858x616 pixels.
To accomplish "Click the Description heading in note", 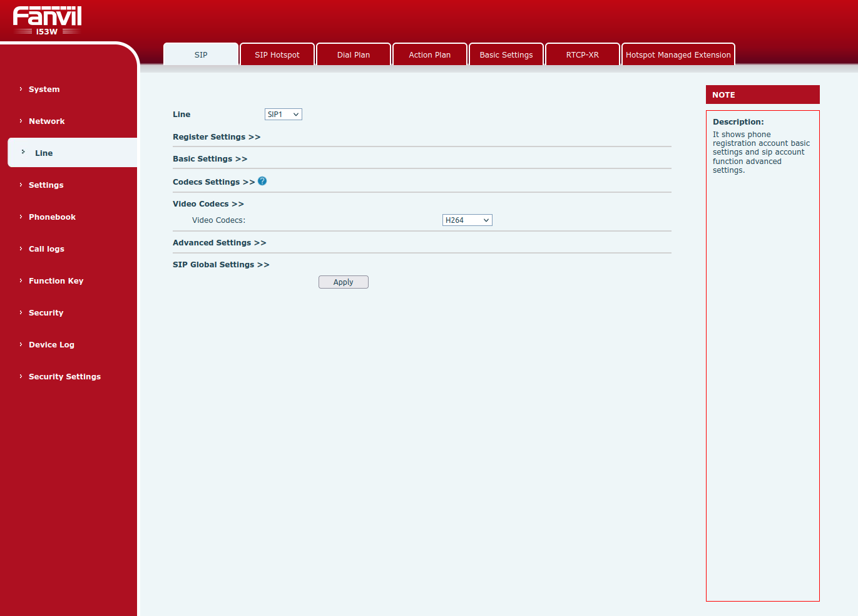I will (738, 122).
